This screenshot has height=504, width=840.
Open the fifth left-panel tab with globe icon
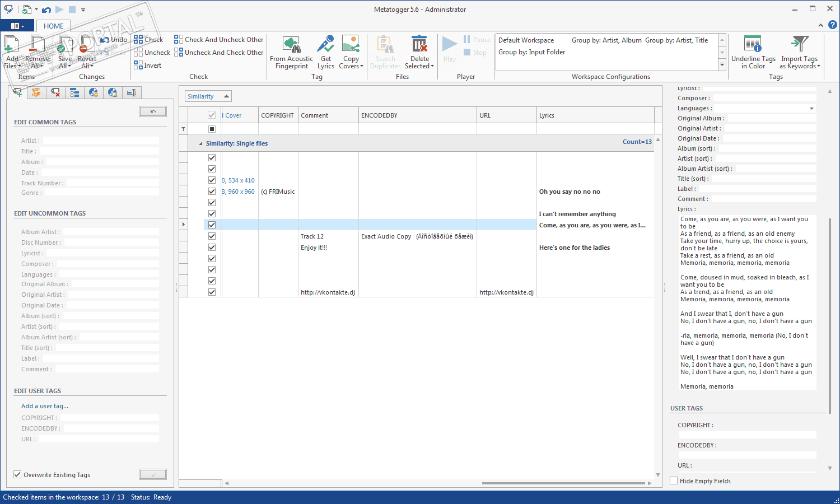click(x=94, y=92)
